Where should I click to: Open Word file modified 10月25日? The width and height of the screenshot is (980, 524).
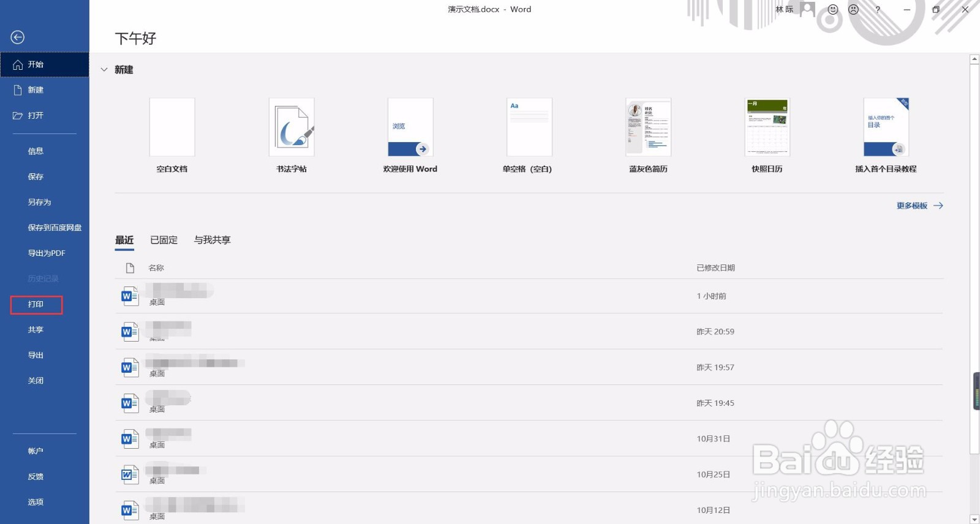(x=529, y=474)
